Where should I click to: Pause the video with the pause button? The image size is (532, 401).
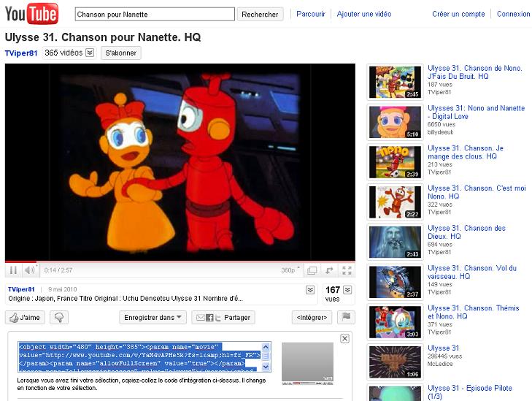[13, 270]
